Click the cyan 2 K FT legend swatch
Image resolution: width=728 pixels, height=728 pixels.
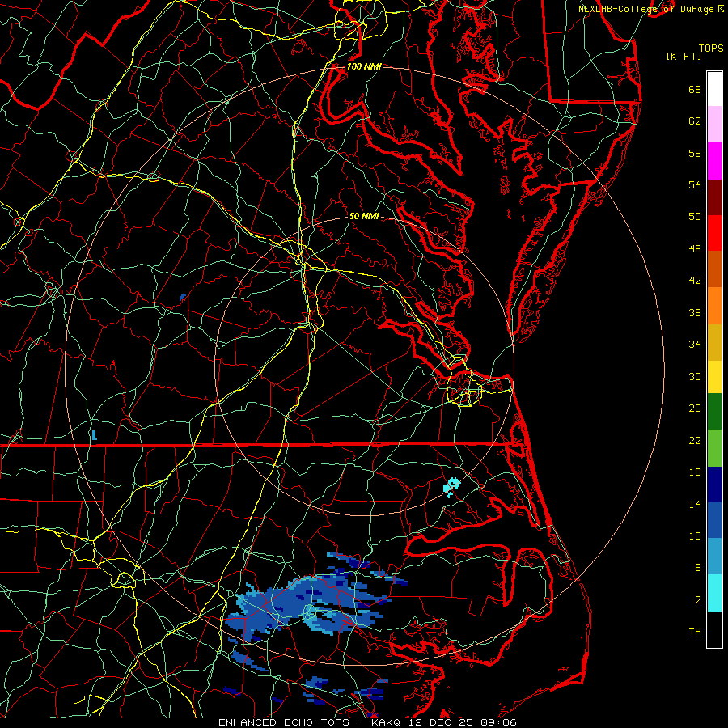(x=714, y=593)
